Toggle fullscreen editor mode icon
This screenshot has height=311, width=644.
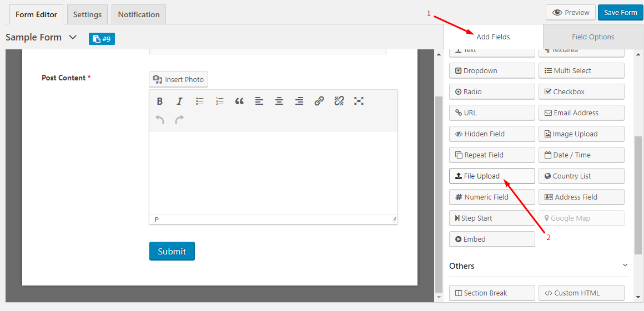point(359,101)
